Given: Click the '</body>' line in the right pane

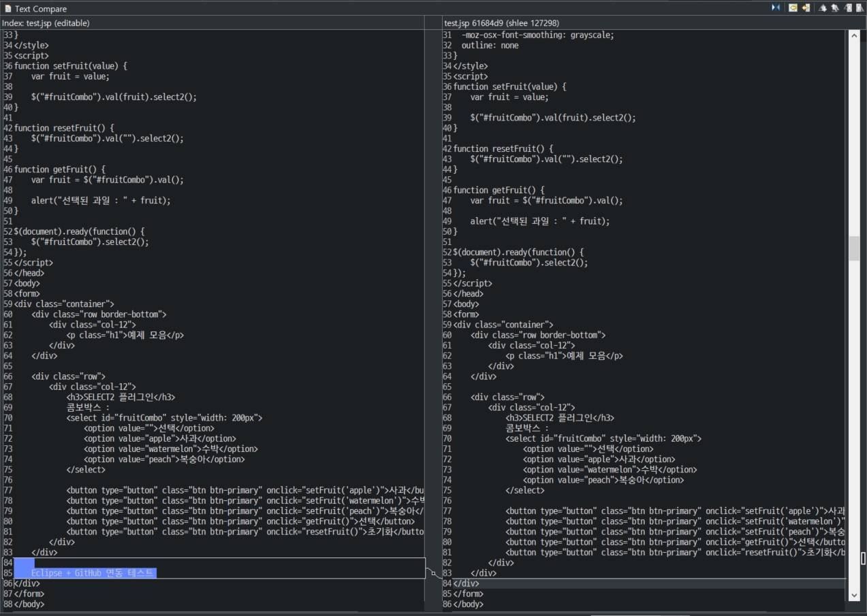Looking at the screenshot, I should point(469,604).
